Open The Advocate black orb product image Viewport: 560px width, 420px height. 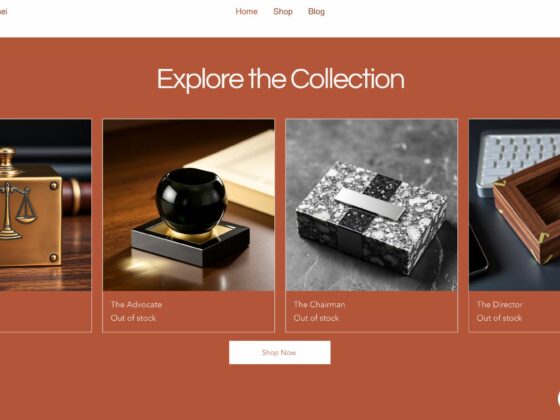coord(189,205)
